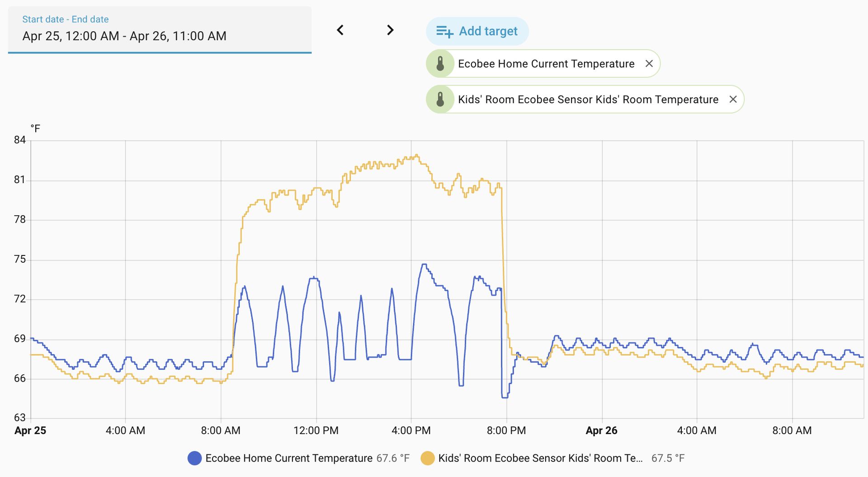Image resolution: width=868 pixels, height=477 pixels.
Task: Toggle Kids' Room series via yellow legend dot
Action: point(428,458)
